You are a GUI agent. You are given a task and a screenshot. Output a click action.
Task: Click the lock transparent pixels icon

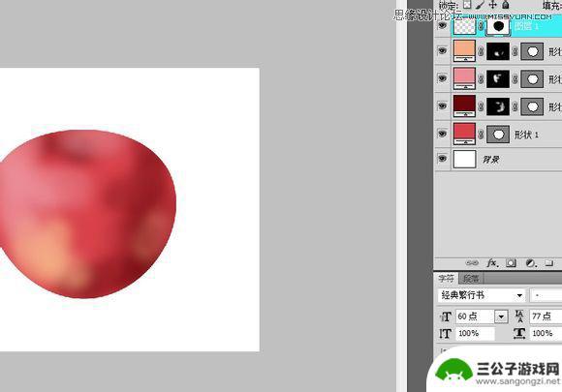[467, 5]
